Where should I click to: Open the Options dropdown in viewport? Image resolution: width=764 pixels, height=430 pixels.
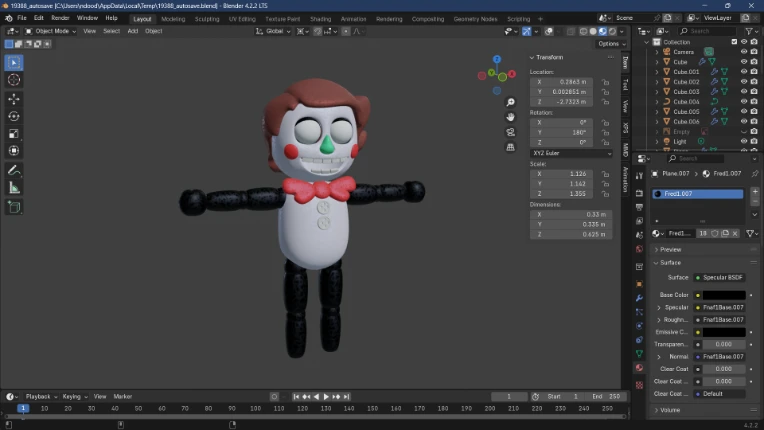611,44
